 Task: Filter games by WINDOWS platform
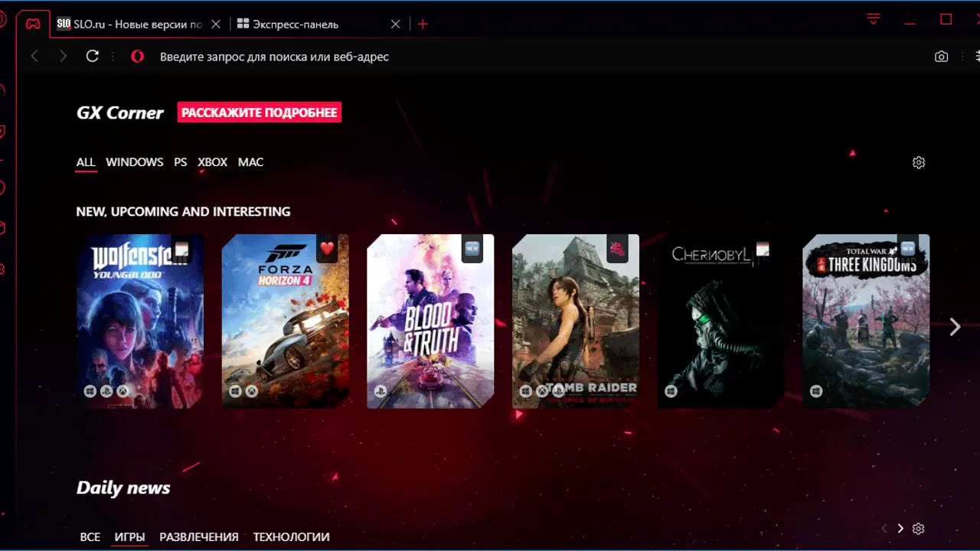tap(134, 162)
